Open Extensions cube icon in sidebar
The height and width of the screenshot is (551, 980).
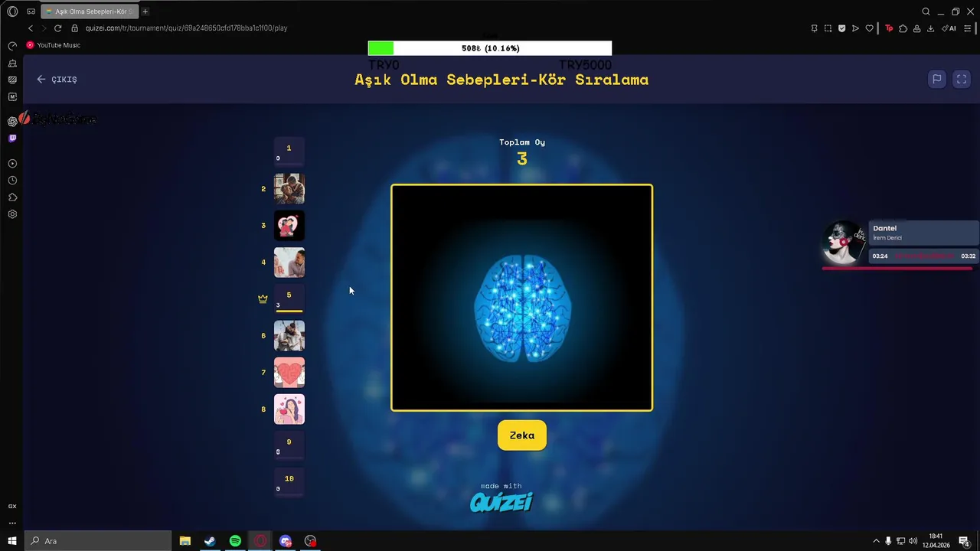click(12, 197)
